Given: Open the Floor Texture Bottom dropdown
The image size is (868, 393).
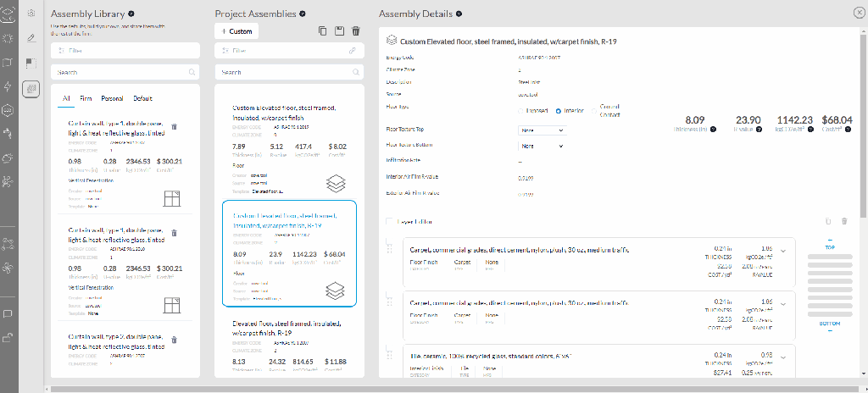Looking at the screenshot, I should (x=542, y=146).
